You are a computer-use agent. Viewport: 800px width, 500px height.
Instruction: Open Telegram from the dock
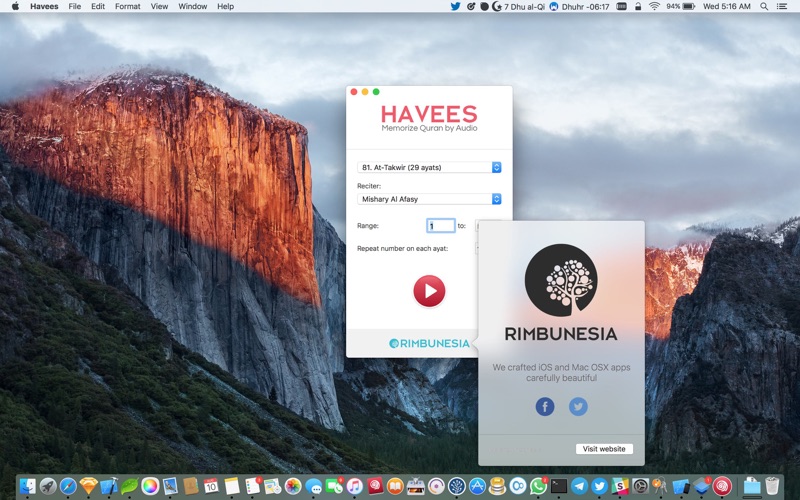pyautogui.click(x=579, y=486)
